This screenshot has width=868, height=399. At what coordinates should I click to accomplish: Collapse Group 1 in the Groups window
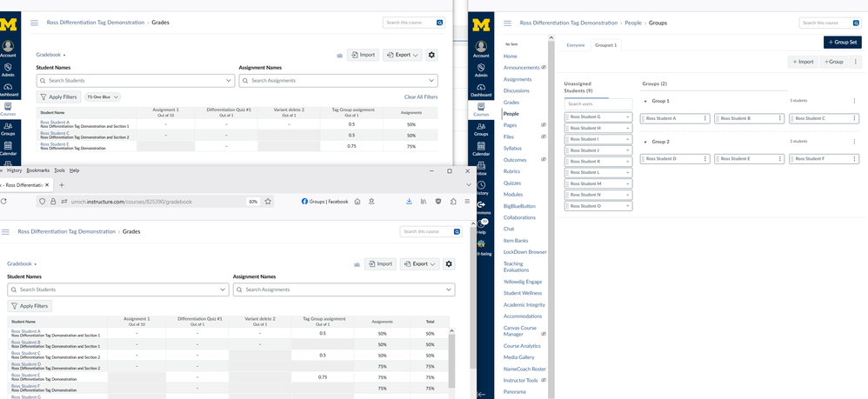click(644, 102)
